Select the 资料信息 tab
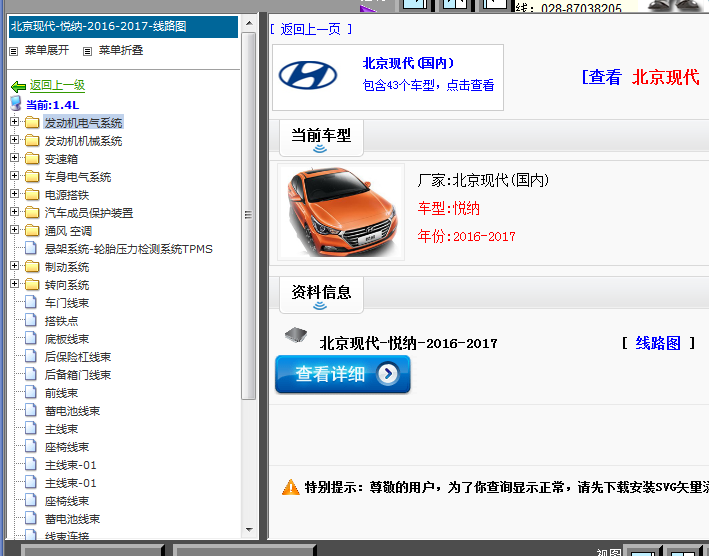 coord(321,295)
